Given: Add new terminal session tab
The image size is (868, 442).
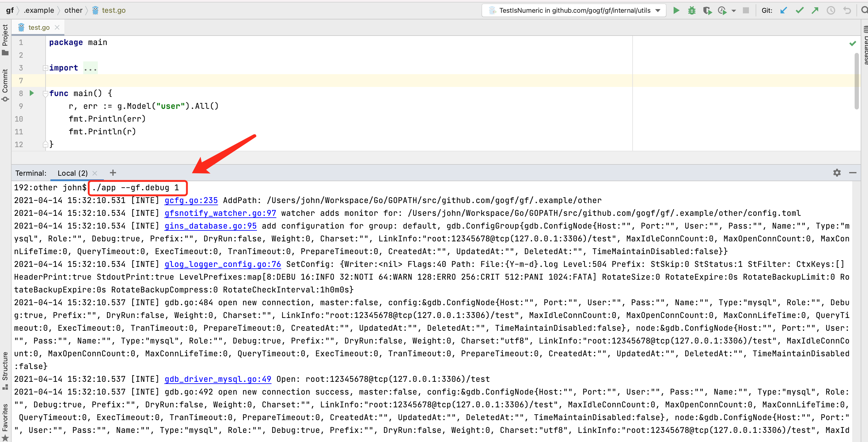Looking at the screenshot, I should click(x=113, y=173).
